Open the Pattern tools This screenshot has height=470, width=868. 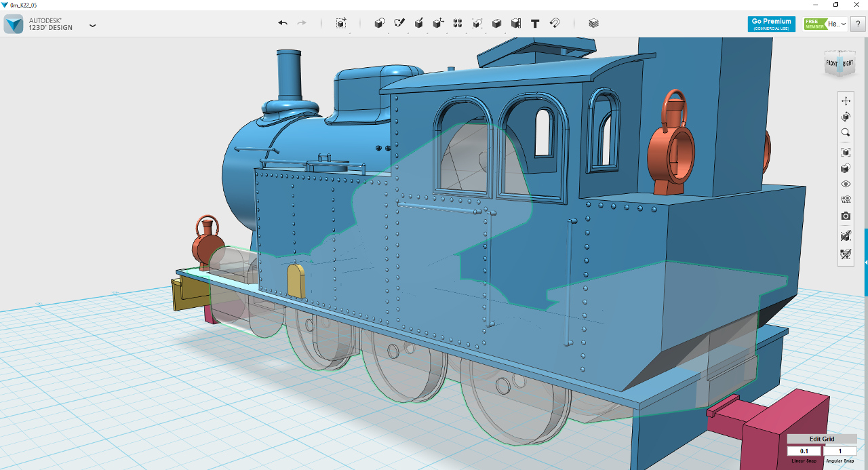click(458, 23)
